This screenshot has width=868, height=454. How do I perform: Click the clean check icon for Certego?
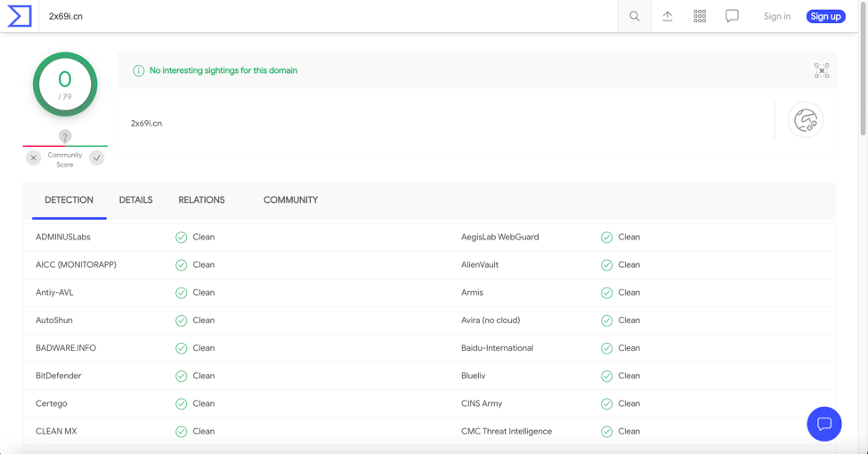point(181,403)
